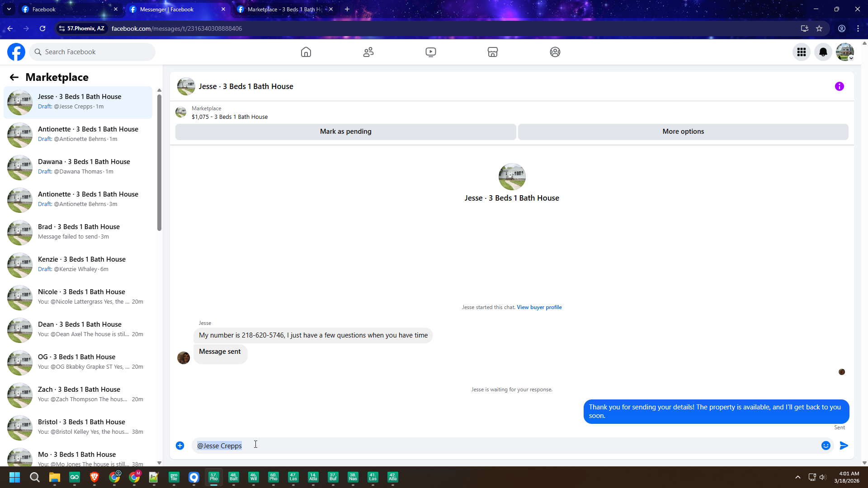This screenshot has height=488, width=868.
Task: Open Bristol 3 Beds 1 Bath House chat
Action: [78, 428]
